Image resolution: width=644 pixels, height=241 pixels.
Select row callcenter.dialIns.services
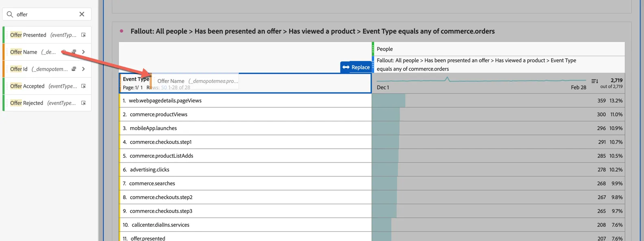coord(245,225)
